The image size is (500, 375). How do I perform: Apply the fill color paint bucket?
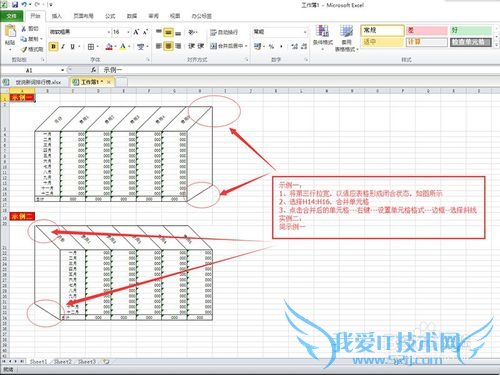point(109,47)
